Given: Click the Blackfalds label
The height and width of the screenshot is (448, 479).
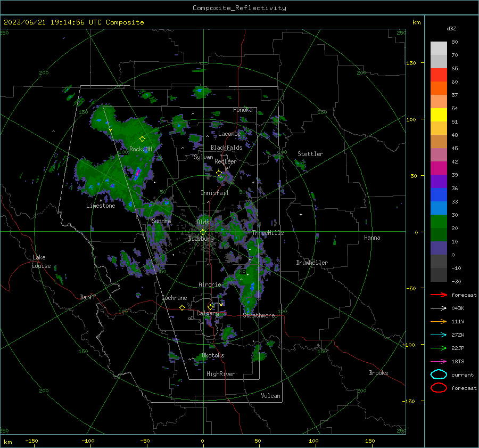Looking at the screenshot, I should click(x=226, y=148).
